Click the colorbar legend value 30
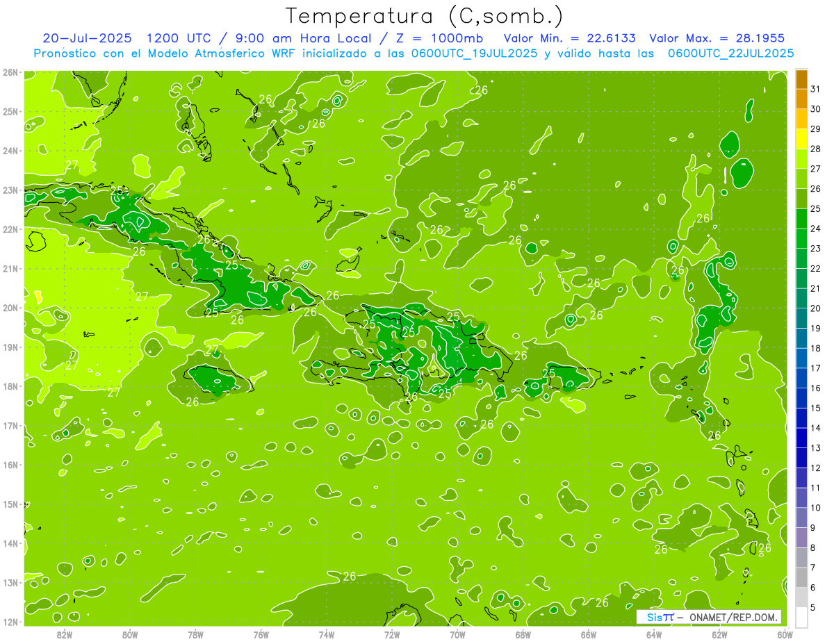 (x=815, y=109)
